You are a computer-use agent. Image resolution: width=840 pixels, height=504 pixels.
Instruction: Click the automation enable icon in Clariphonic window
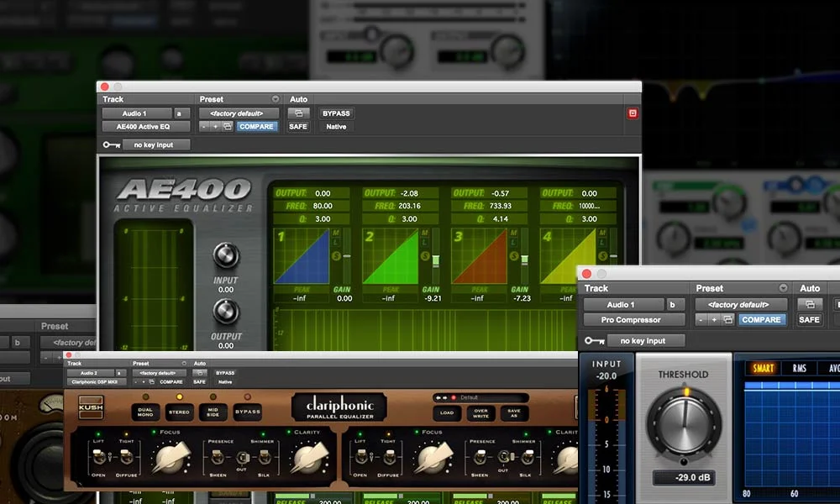click(199, 373)
